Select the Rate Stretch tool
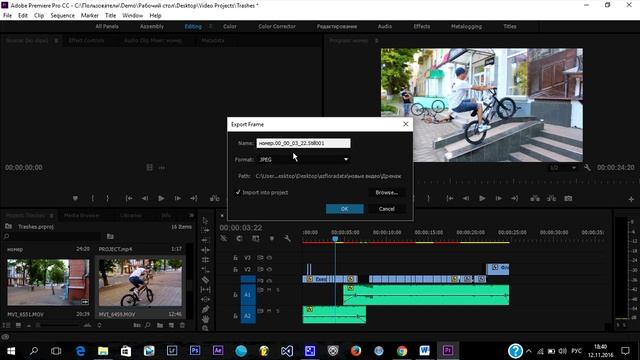640x360 pixels. pos(205,260)
